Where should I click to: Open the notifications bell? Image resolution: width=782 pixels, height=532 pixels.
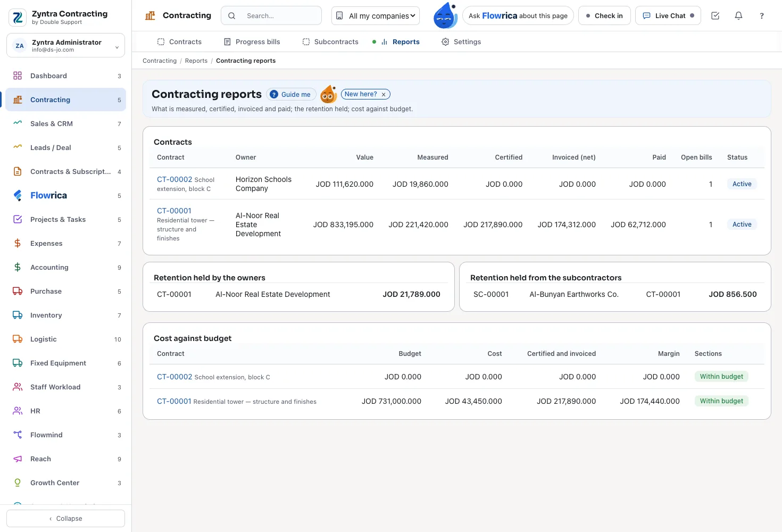point(738,16)
